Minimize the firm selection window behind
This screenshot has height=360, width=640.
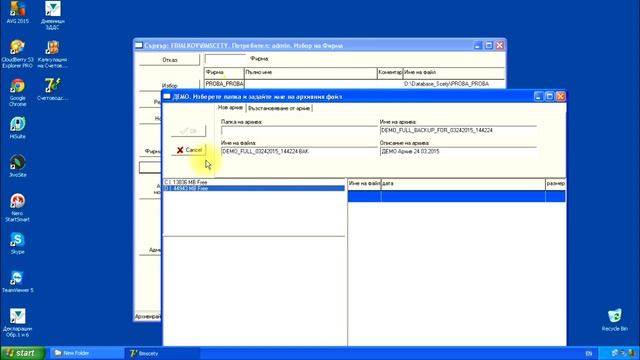tap(478, 45)
